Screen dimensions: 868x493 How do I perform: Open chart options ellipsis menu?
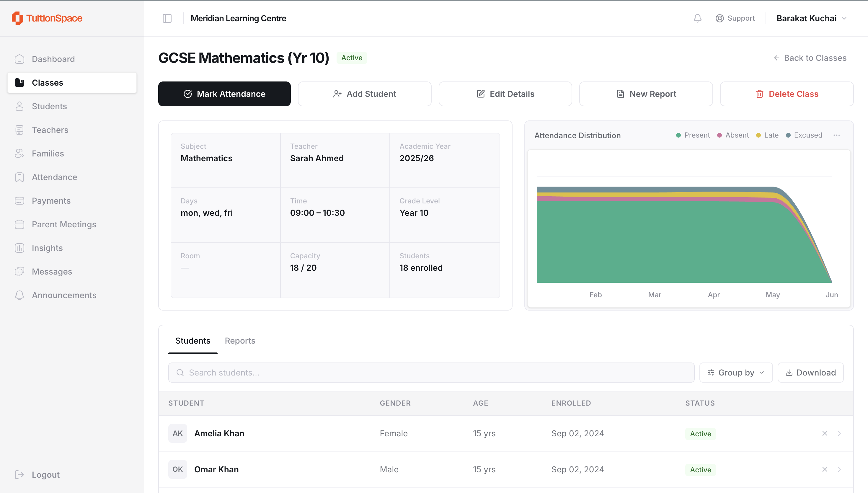pyautogui.click(x=836, y=135)
